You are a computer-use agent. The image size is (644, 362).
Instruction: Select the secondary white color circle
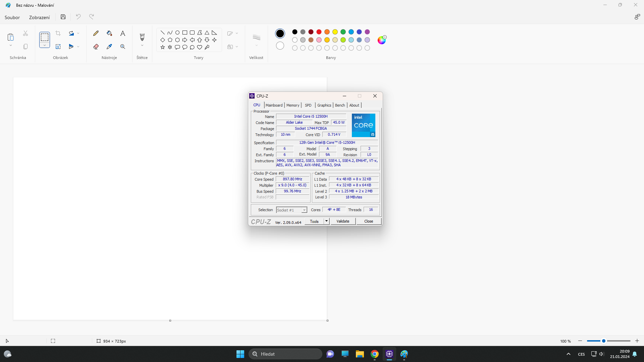click(280, 46)
